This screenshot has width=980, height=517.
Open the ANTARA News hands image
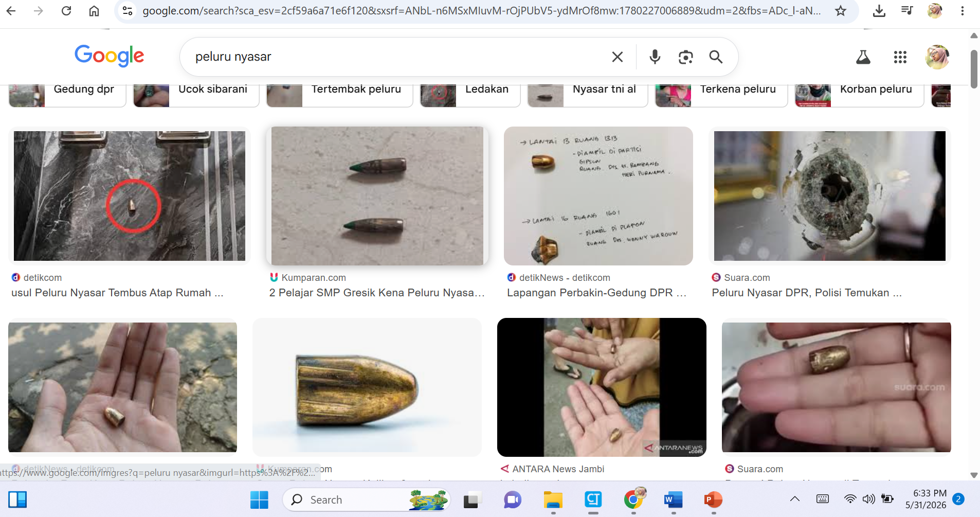602,387
